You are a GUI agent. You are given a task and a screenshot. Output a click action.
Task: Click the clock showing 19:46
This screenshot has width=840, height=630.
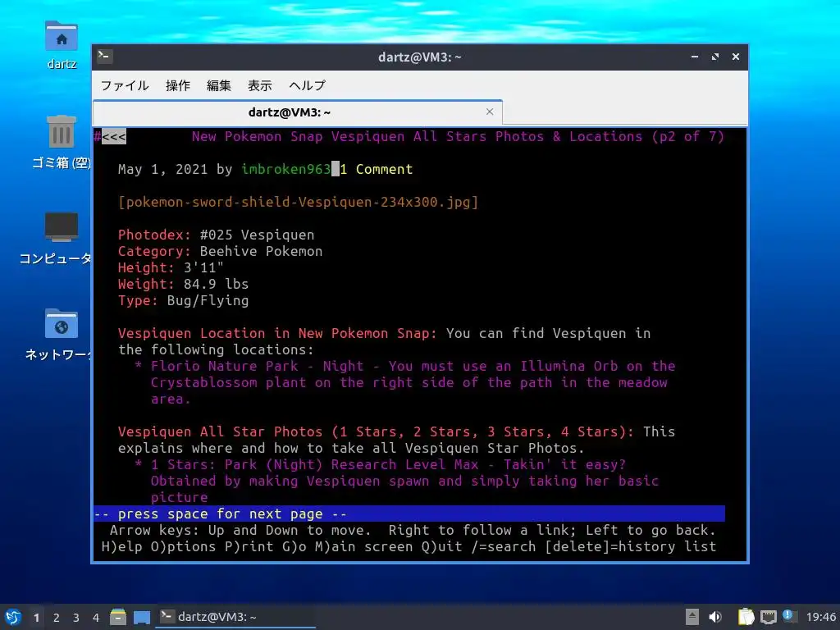(x=820, y=617)
